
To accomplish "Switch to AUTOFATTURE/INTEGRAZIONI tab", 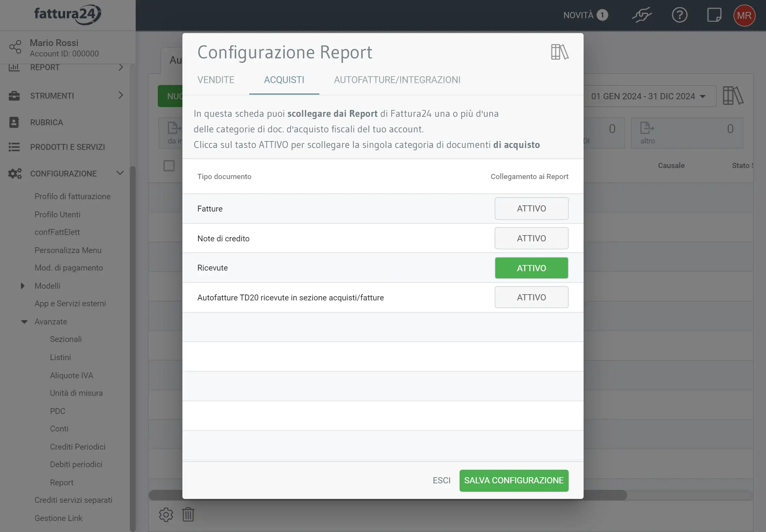I will pos(397,80).
